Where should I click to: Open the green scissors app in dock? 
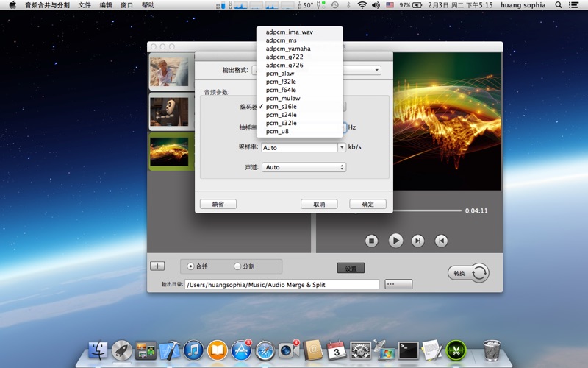[456, 350]
